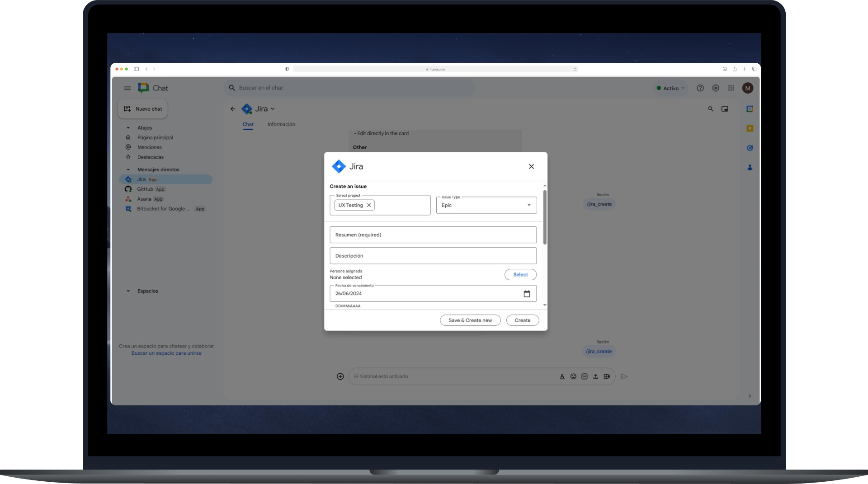This screenshot has height=484, width=868.
Task: Remove the UX Testing project chip
Action: coord(369,205)
